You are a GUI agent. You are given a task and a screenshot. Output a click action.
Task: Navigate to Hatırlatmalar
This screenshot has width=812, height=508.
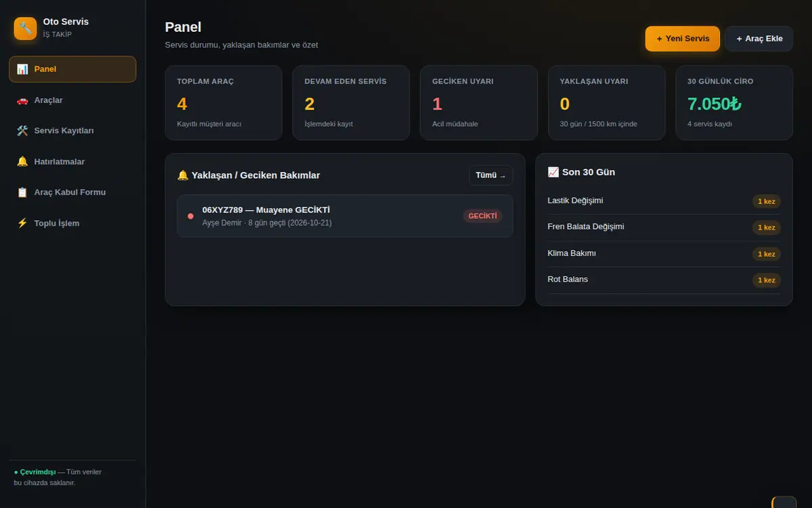72,162
